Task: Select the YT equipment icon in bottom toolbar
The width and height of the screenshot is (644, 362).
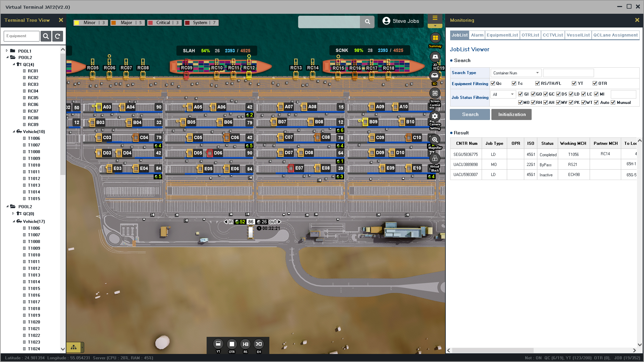Action: tap(218, 344)
